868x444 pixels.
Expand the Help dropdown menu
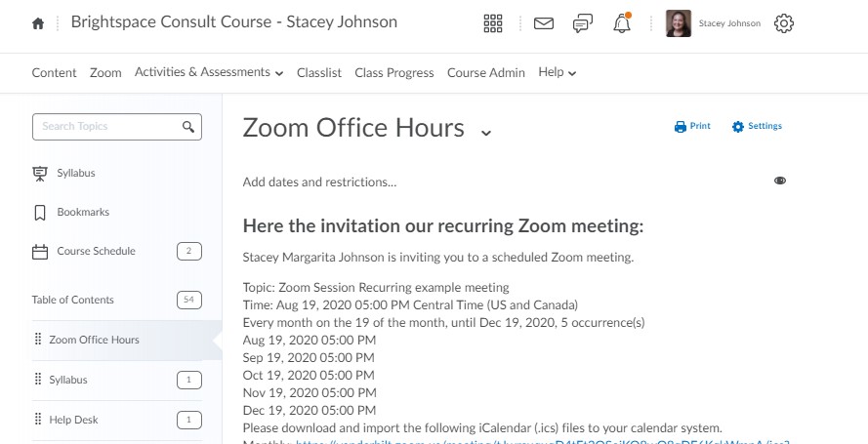558,72
